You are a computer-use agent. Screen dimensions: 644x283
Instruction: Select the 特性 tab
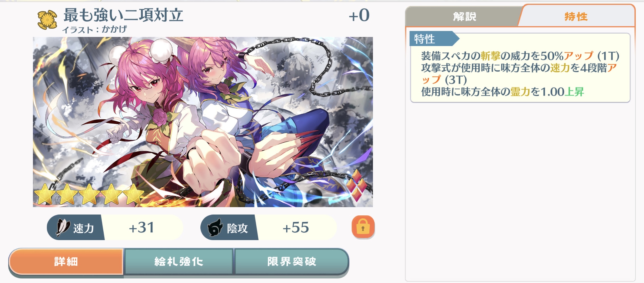(576, 16)
